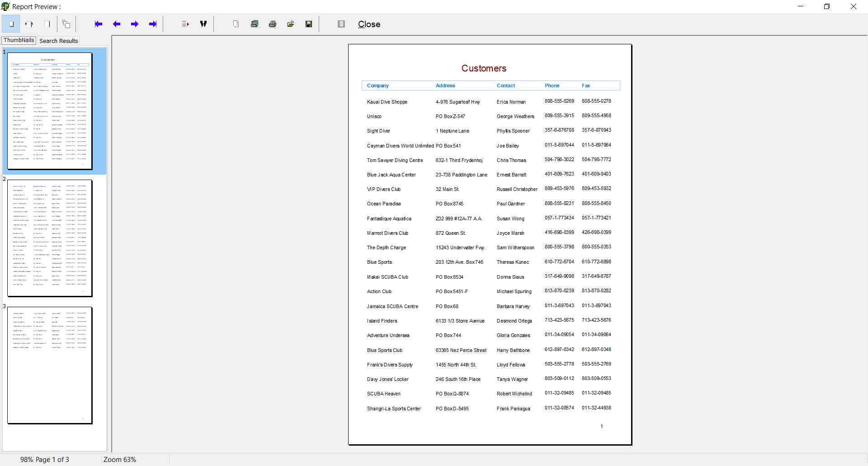Click Frank's Divers Supply entry

coord(390,365)
